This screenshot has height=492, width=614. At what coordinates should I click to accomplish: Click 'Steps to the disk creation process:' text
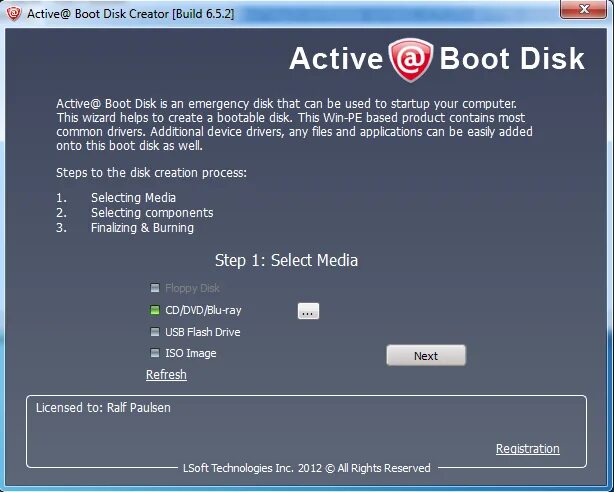(x=152, y=173)
